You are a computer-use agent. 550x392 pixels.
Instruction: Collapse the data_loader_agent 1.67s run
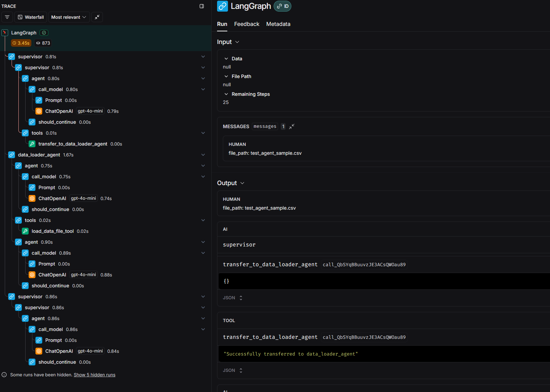[x=203, y=155]
